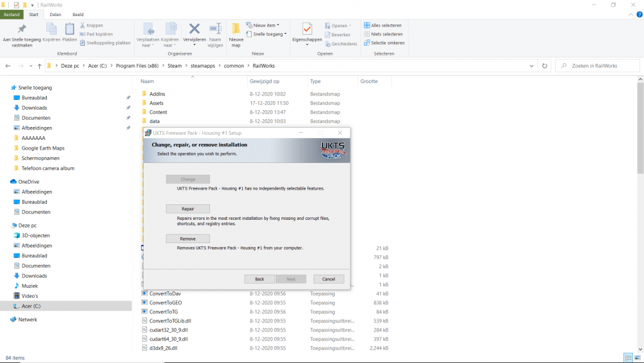Image resolution: width=644 pixels, height=363 pixels.
Task: Select the d3dx9_26.dll file
Action: (x=164, y=348)
